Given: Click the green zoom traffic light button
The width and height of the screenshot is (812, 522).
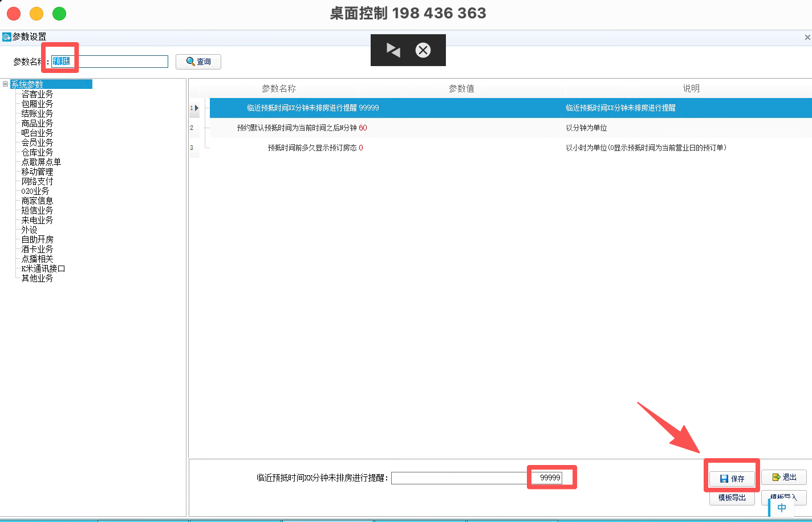Looking at the screenshot, I should (59, 13).
